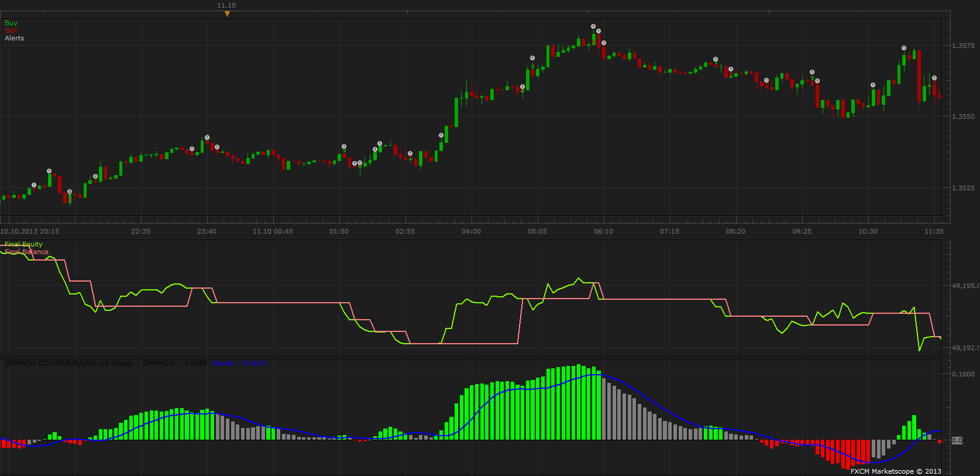
Task: Click the Final Equity legend label
Action: [24, 244]
